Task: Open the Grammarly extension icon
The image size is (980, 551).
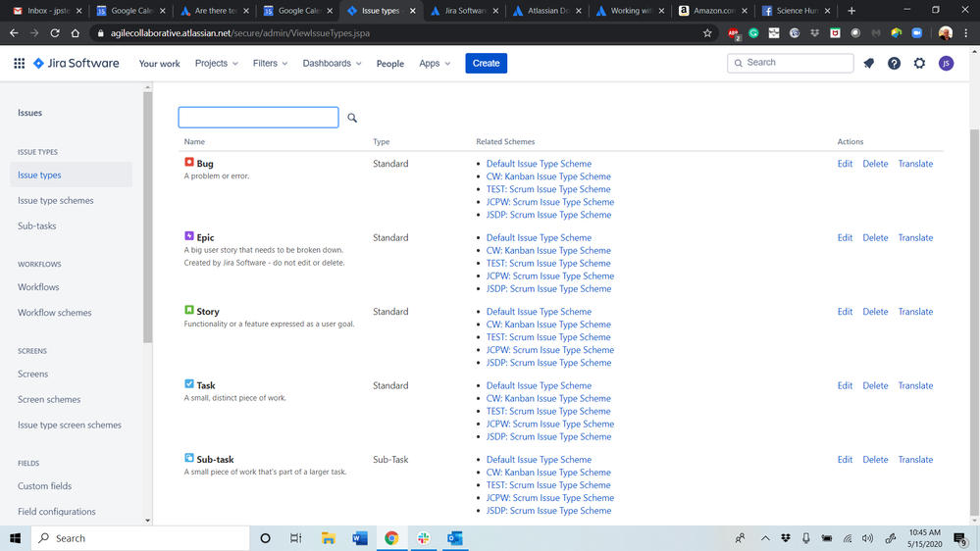Action: [753, 33]
